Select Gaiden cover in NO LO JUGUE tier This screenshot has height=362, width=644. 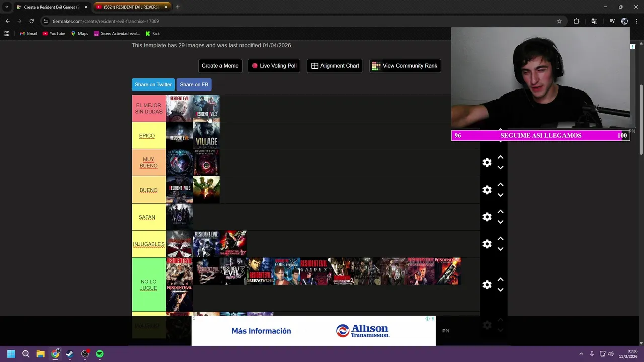(x=313, y=271)
